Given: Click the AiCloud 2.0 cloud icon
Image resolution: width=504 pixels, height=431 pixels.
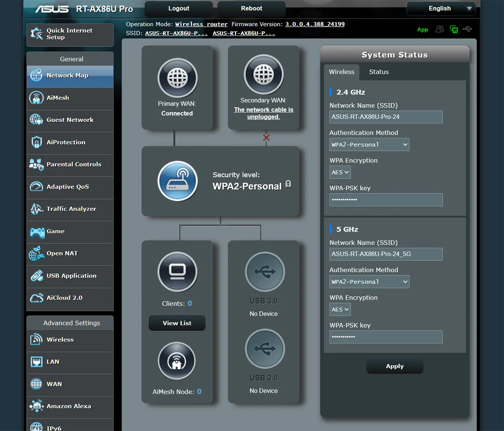Looking at the screenshot, I should (x=37, y=298).
